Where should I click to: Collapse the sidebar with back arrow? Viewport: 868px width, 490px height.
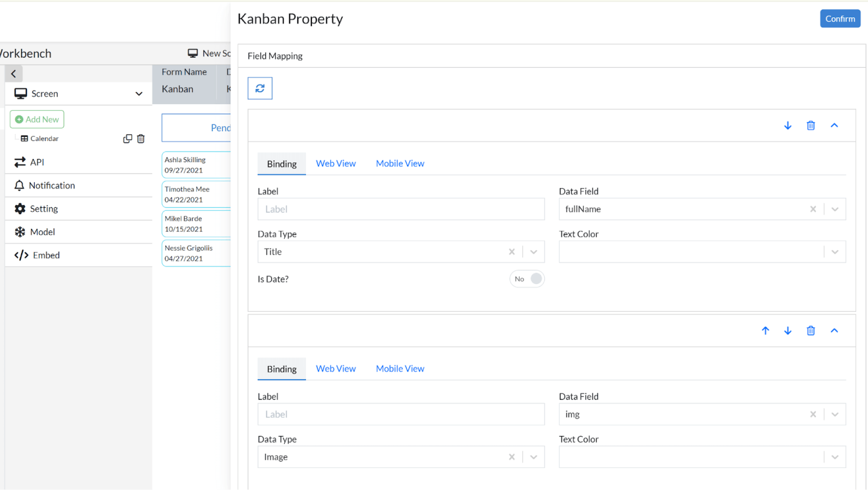pyautogui.click(x=13, y=74)
